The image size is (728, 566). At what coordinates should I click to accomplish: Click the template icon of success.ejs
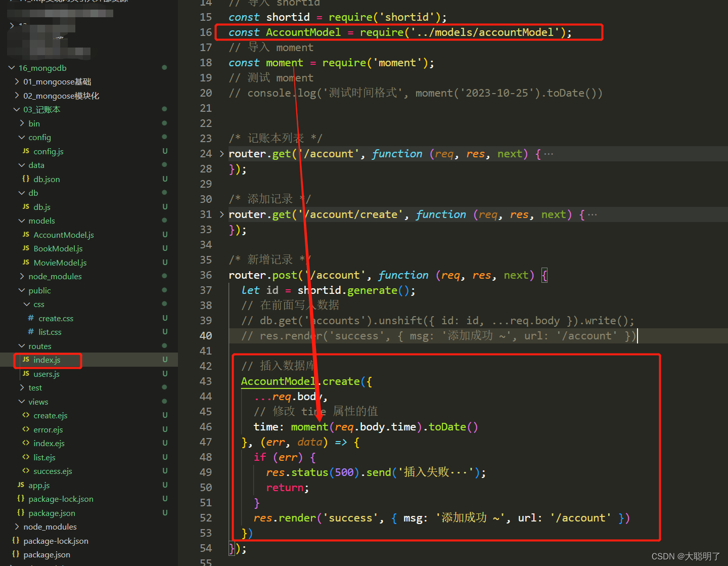(x=26, y=471)
